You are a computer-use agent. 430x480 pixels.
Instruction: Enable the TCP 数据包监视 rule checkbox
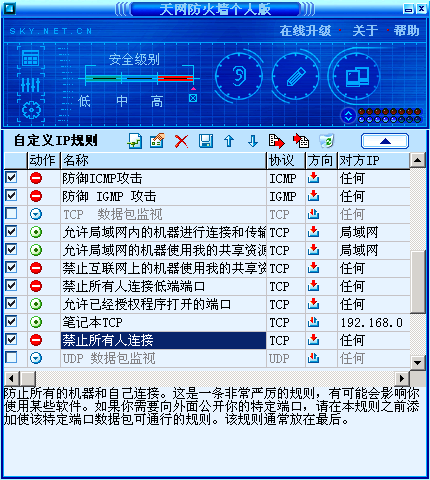click(11, 213)
